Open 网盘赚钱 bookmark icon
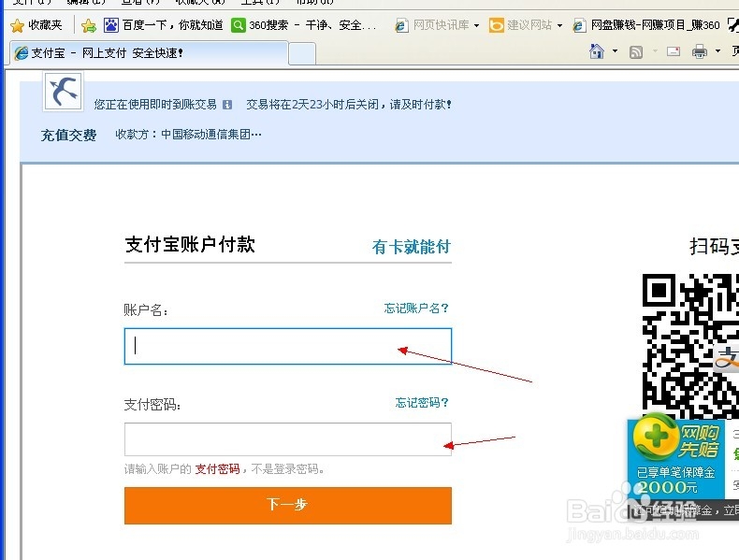This screenshot has height=560, width=739. pos(579,25)
